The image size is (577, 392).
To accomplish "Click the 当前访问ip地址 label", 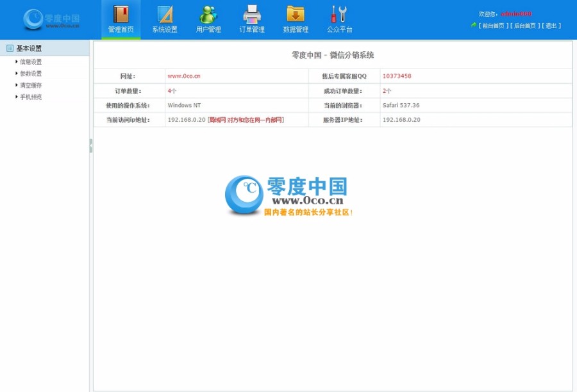I will pyautogui.click(x=128, y=120).
